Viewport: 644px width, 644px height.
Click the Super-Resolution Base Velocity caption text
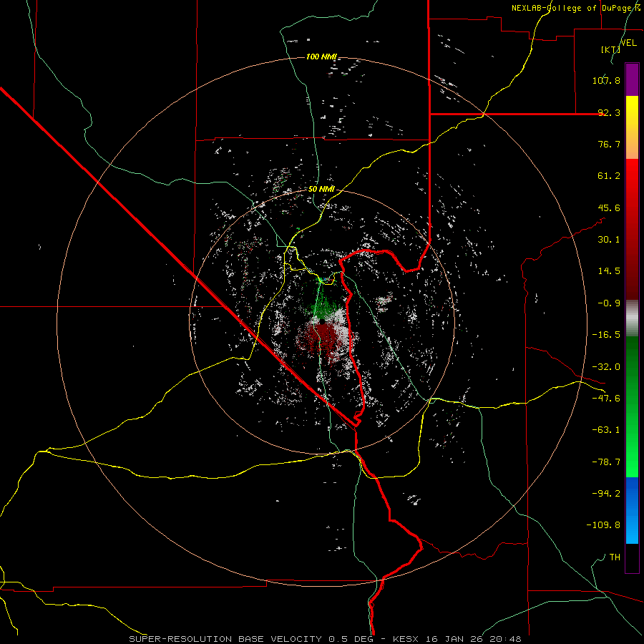325,639
